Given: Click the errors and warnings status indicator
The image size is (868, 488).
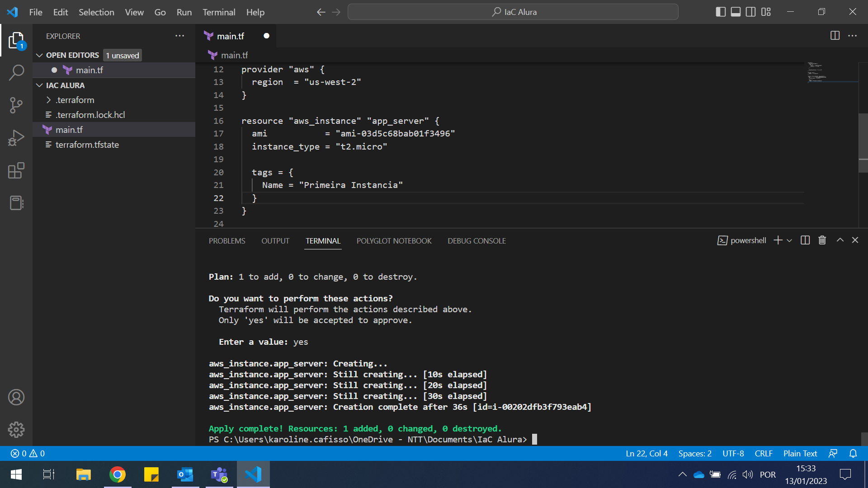Looking at the screenshot, I should point(28,453).
